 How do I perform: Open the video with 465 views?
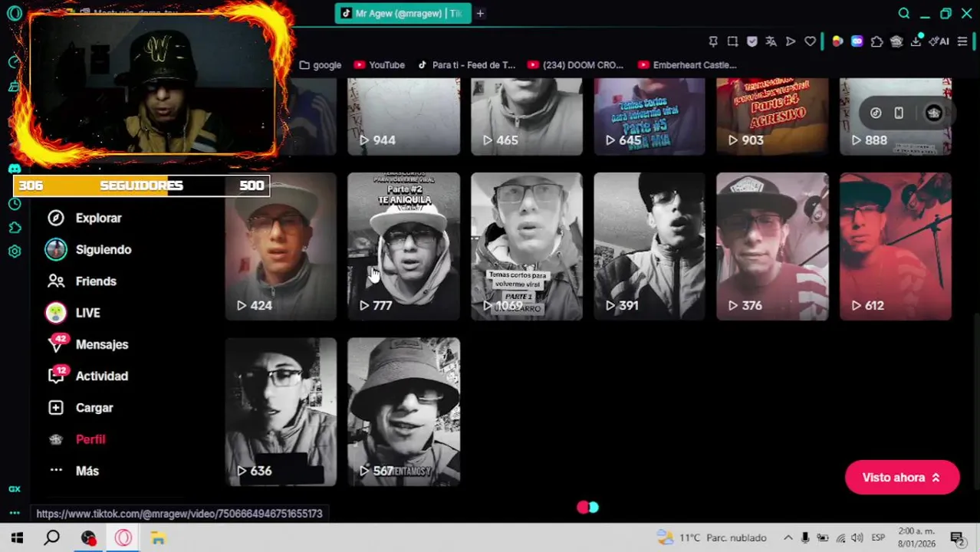pyautogui.click(x=527, y=117)
